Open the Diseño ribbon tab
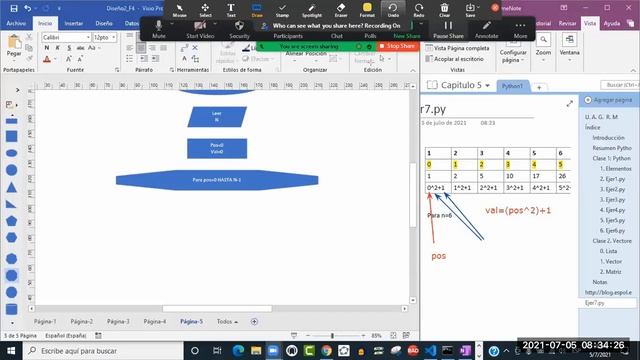 (x=104, y=24)
